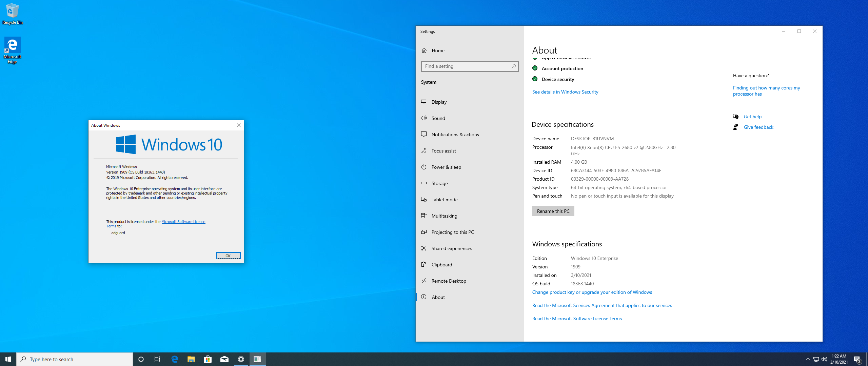Open the Power & sleep icon

coord(424,167)
